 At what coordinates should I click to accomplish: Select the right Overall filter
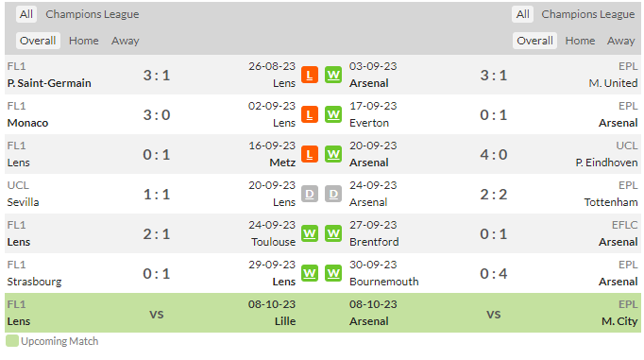534,41
